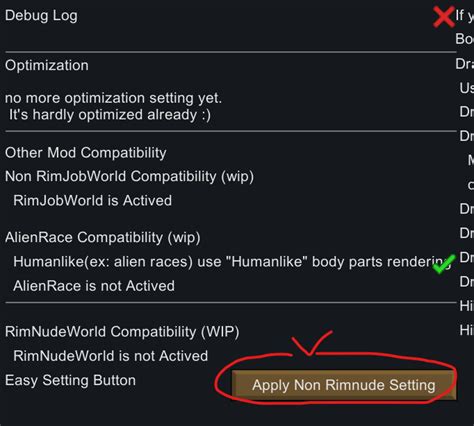474x426 pixels.
Task: Click the cut-off Us label in right column
Action: (x=467, y=88)
